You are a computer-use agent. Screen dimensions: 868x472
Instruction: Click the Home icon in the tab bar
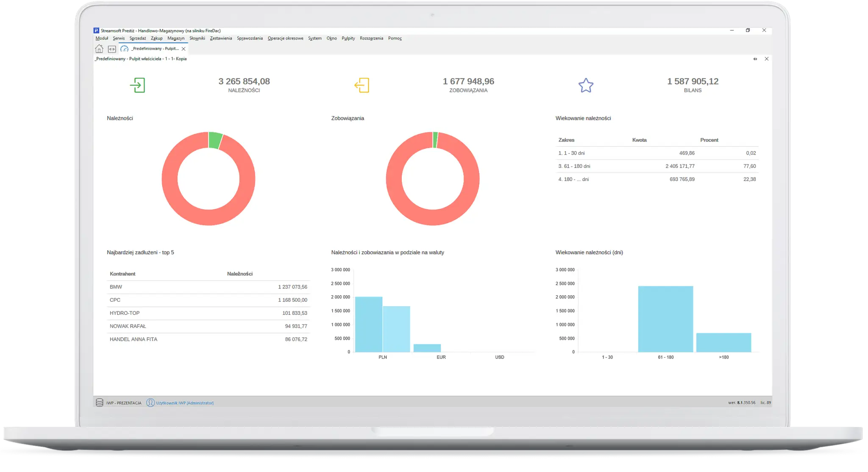[99, 49]
